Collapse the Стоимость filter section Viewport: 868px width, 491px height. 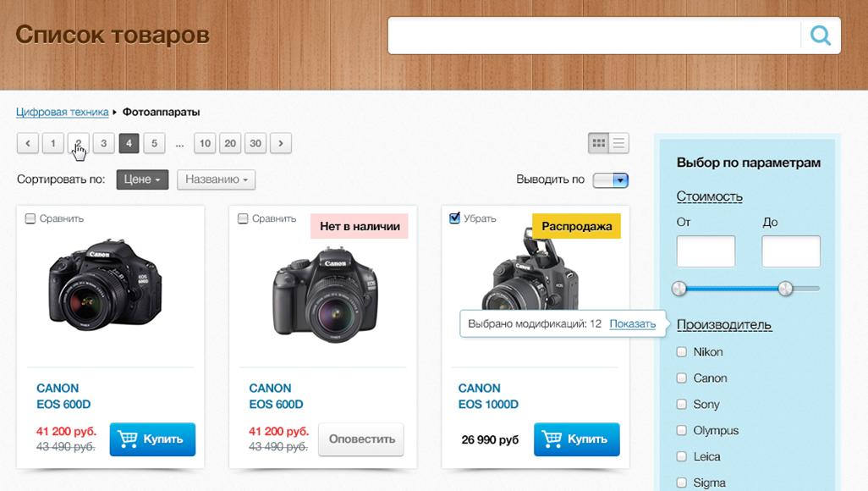click(x=709, y=196)
